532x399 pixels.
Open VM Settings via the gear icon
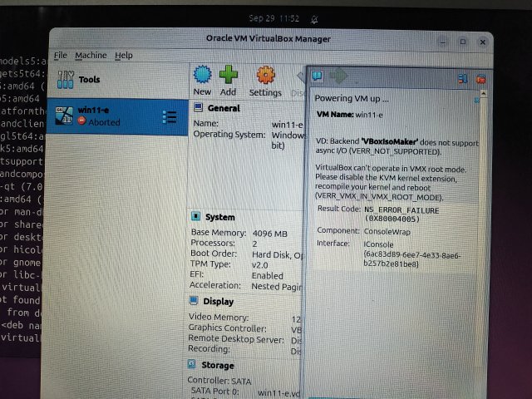[x=265, y=76]
